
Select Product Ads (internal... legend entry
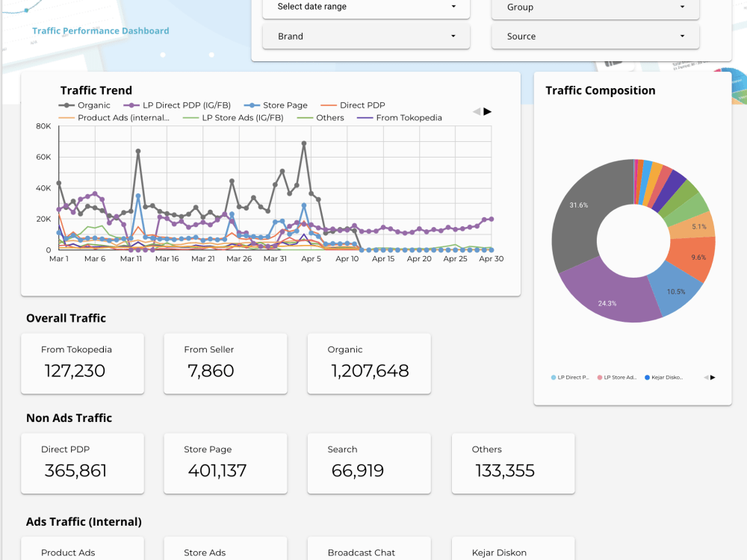(114, 118)
